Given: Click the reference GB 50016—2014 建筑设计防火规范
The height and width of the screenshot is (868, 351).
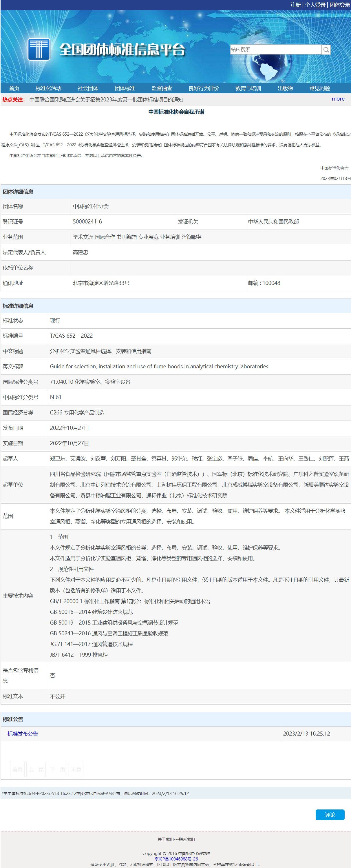Looking at the screenshot, I should click(x=91, y=612).
